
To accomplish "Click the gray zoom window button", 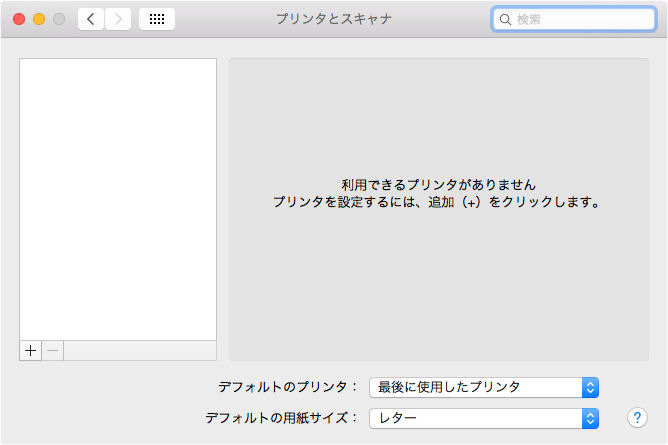I will click(x=59, y=19).
